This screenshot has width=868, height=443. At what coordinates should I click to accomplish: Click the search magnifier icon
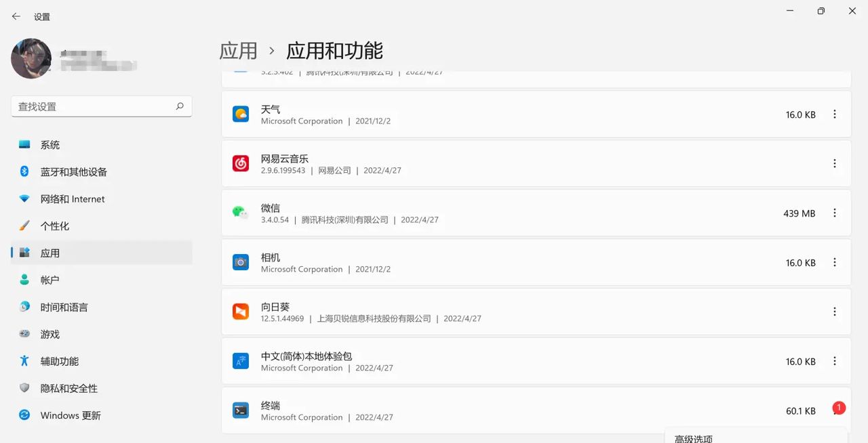tap(180, 106)
